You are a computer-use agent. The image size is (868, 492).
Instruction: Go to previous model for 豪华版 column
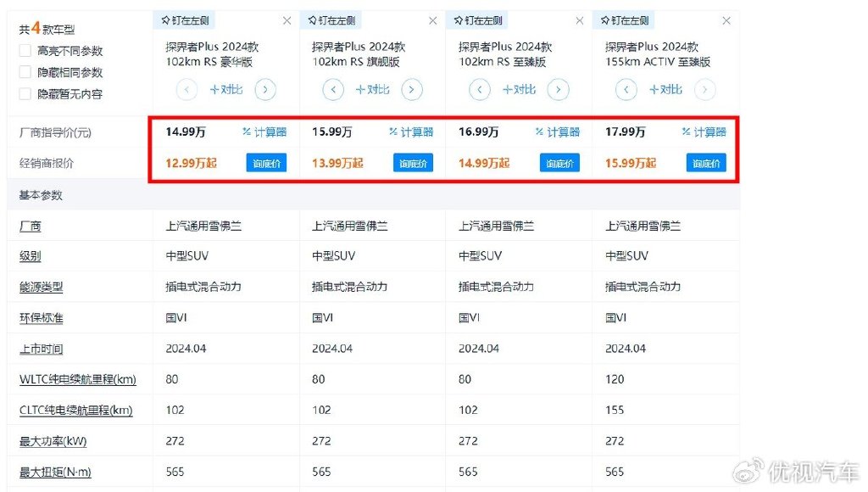pyautogui.click(x=186, y=89)
